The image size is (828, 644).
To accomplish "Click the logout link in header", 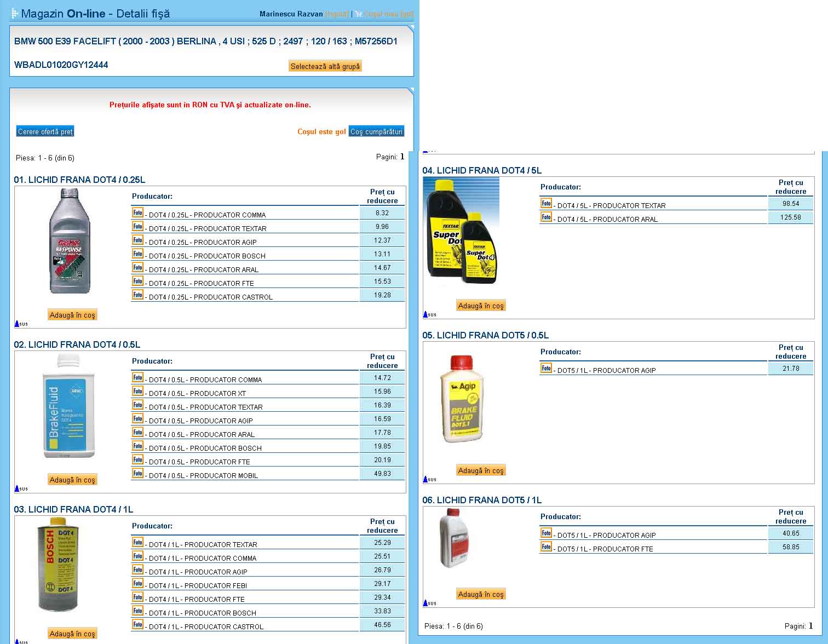I will (337, 14).
